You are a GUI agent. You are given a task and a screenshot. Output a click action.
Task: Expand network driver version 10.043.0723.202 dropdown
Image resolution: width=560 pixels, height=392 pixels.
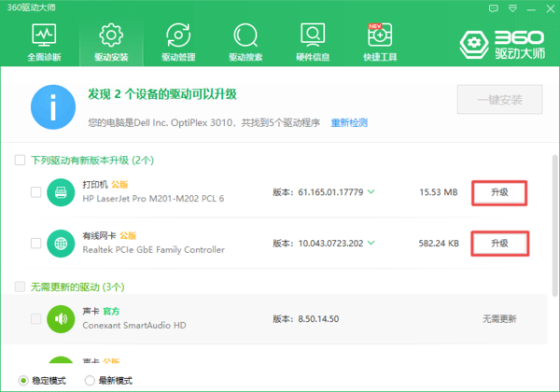pos(371,243)
